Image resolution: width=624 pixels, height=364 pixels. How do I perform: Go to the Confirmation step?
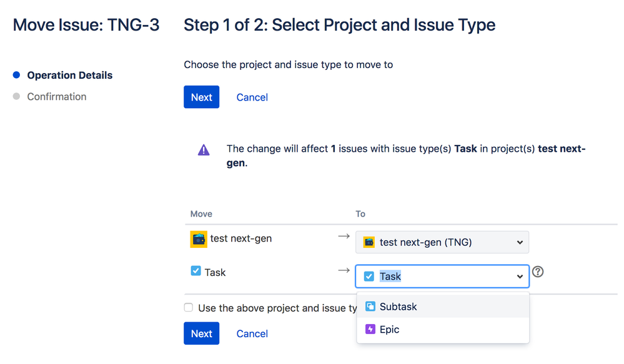(57, 96)
